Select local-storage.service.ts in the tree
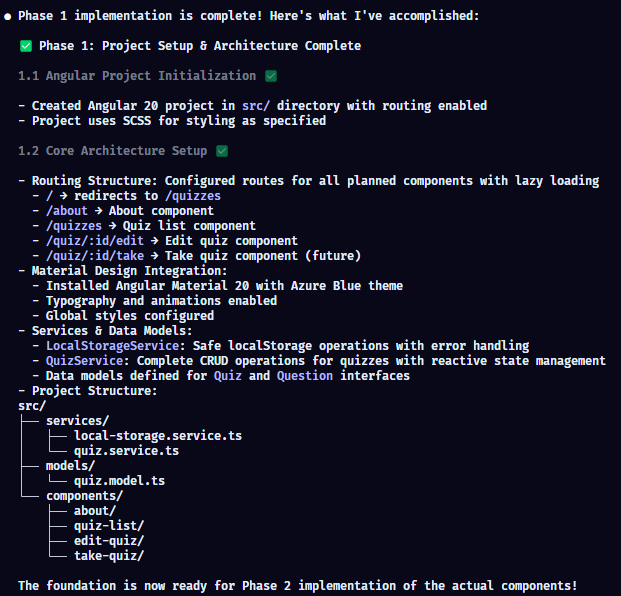The image size is (621, 596). point(158,436)
